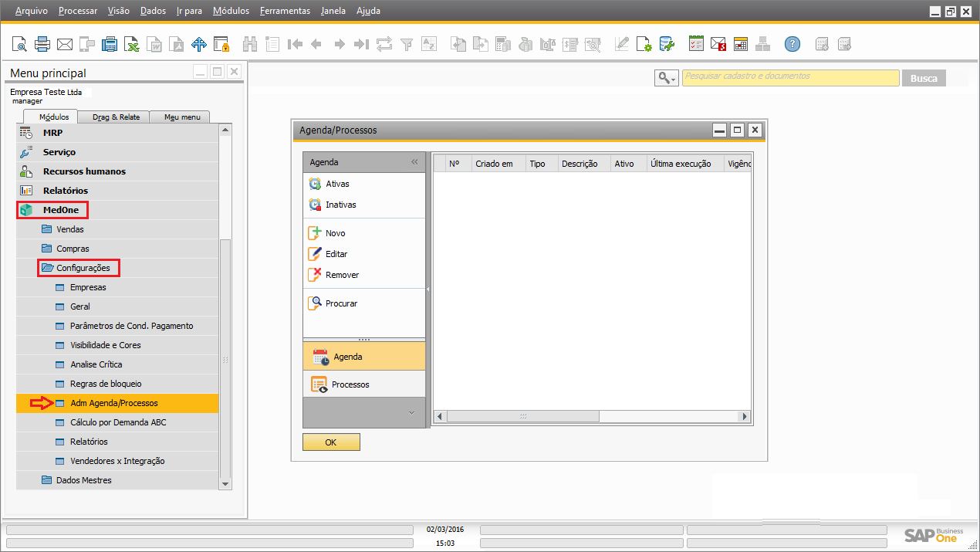Click the Print Preview toolbar icon
Image resolution: width=980 pixels, height=552 pixels.
(19, 44)
